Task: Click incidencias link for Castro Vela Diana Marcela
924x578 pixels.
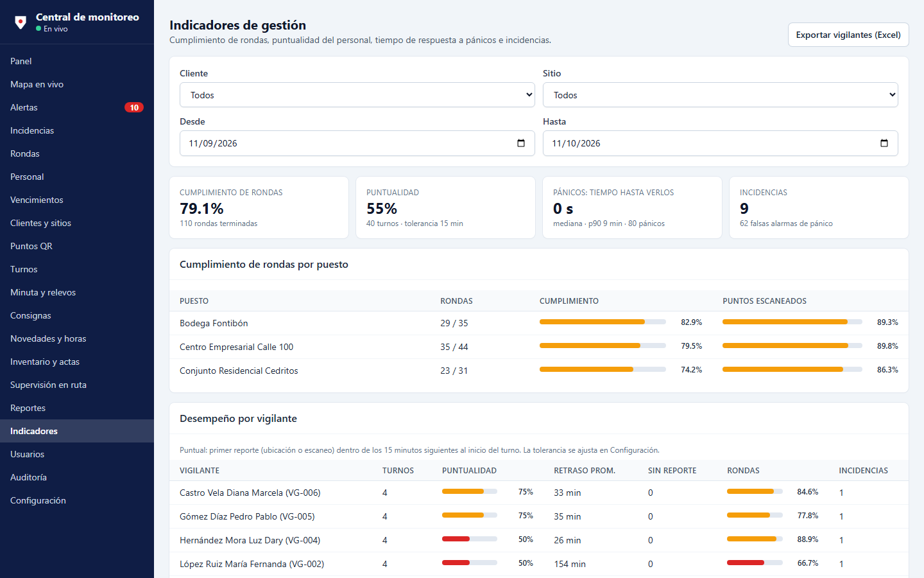Action: 841,493
